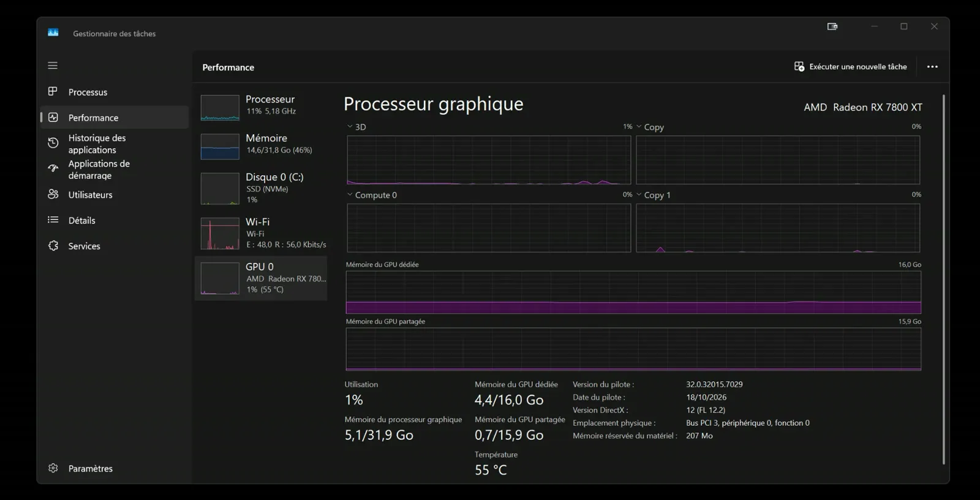Click the Performance pulse icon in sidebar
Screen dimensions: 980x500
click(53, 117)
